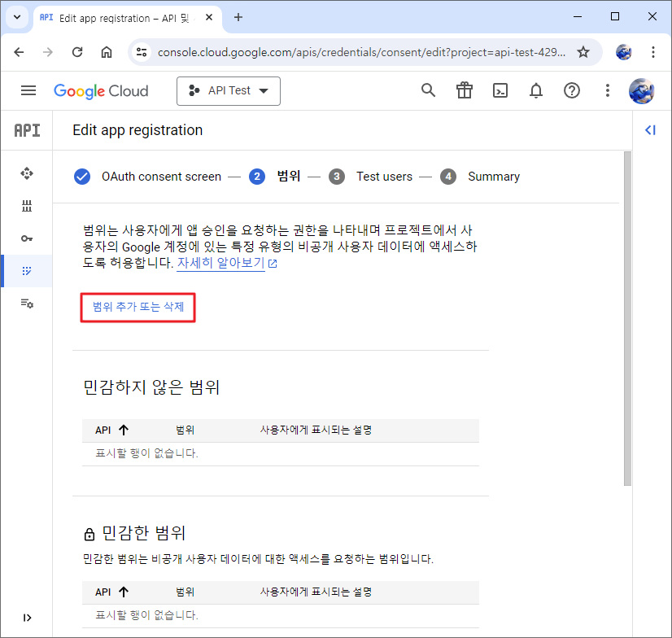Toggle the right info panel collapse arrow
This screenshot has height=638, width=672.
650,130
